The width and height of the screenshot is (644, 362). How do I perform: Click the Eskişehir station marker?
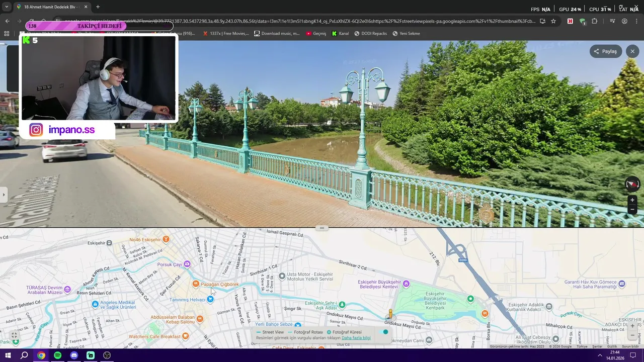point(109,243)
